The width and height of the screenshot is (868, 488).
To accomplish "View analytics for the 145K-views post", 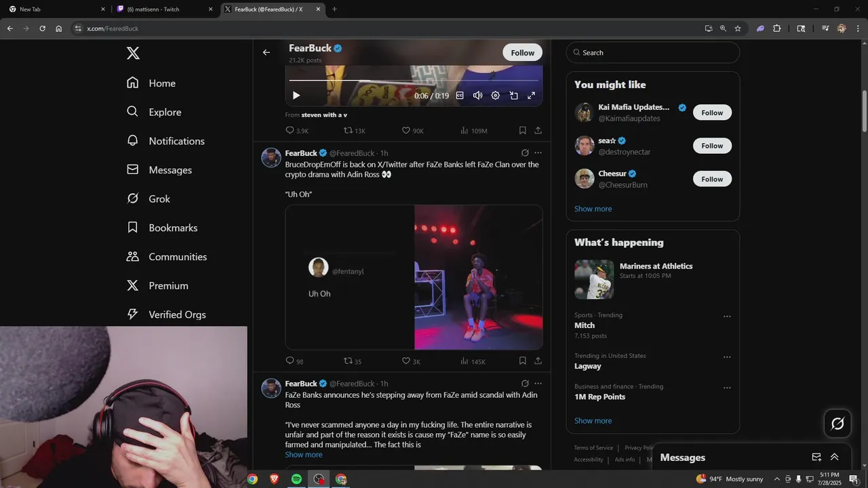I will tap(473, 361).
